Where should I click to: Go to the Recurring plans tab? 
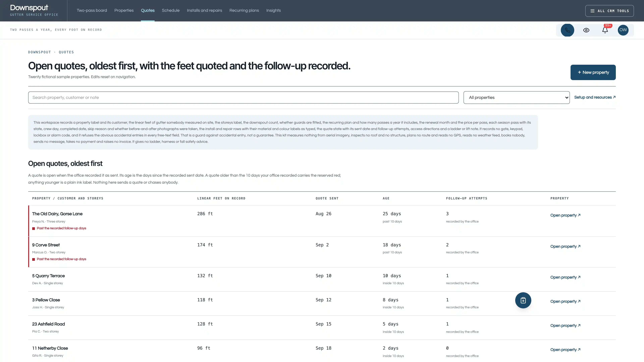pyautogui.click(x=244, y=11)
